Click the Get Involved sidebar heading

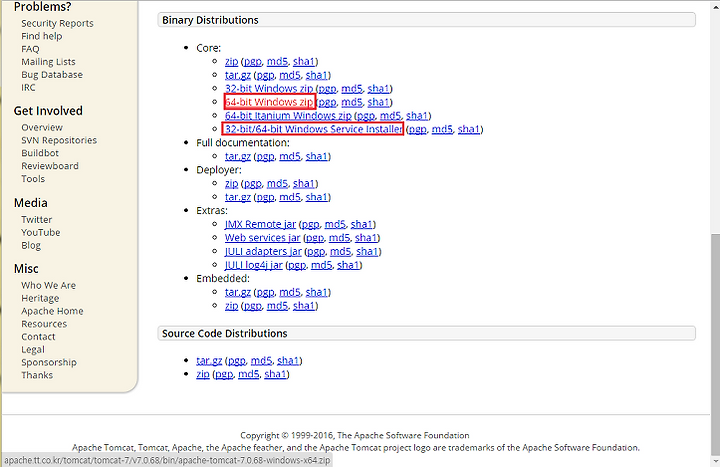[x=48, y=111]
